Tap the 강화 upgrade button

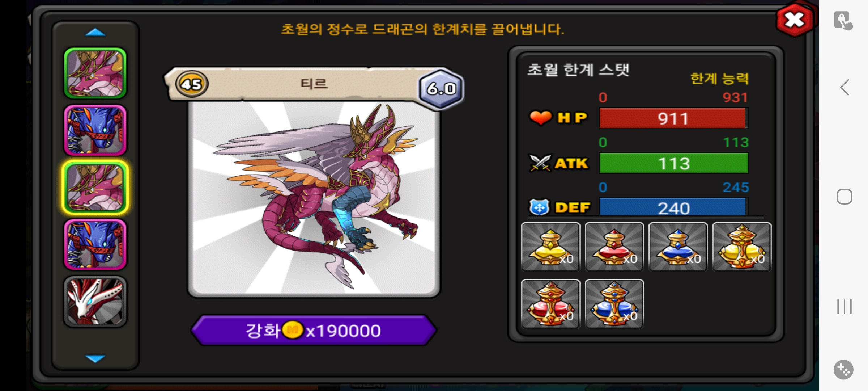[314, 330]
